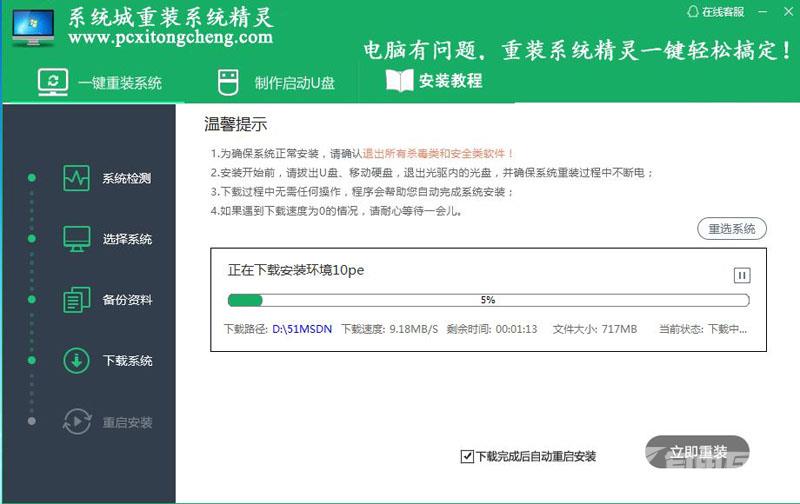Image resolution: width=800 pixels, height=504 pixels.
Task: Click the 系统城重装系统精灵 title text
Action: point(171,17)
